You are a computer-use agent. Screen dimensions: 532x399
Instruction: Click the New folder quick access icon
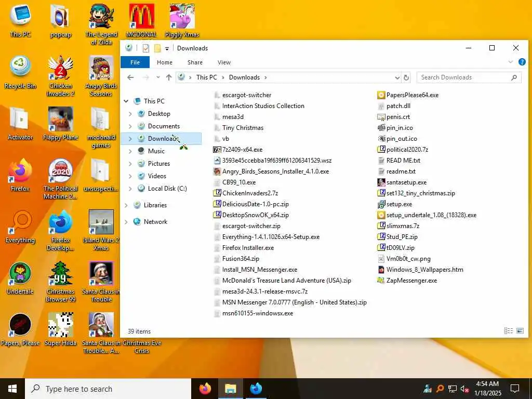click(x=157, y=48)
